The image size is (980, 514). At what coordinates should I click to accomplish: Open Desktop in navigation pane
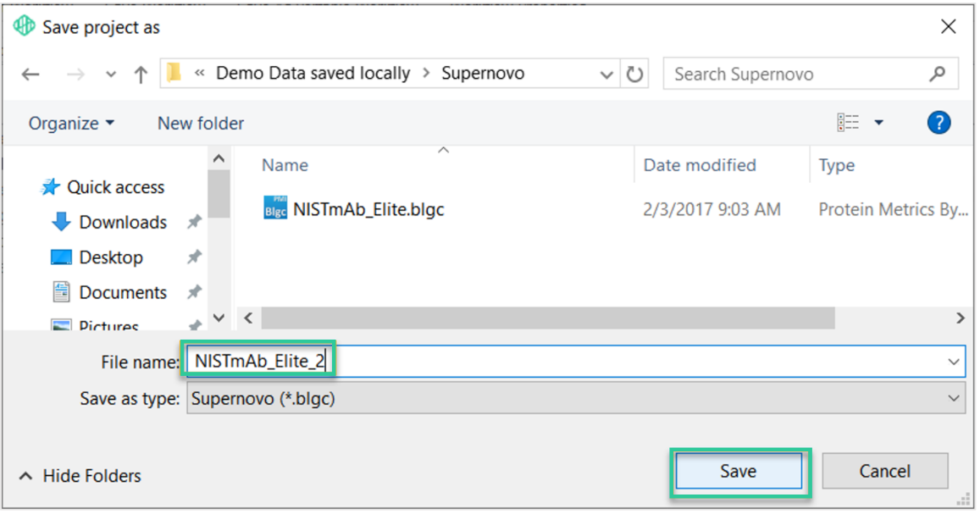111,257
